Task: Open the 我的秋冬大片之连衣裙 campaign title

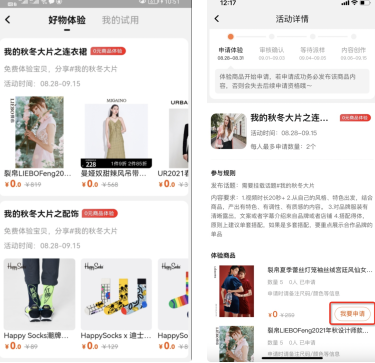Action: click(46, 52)
